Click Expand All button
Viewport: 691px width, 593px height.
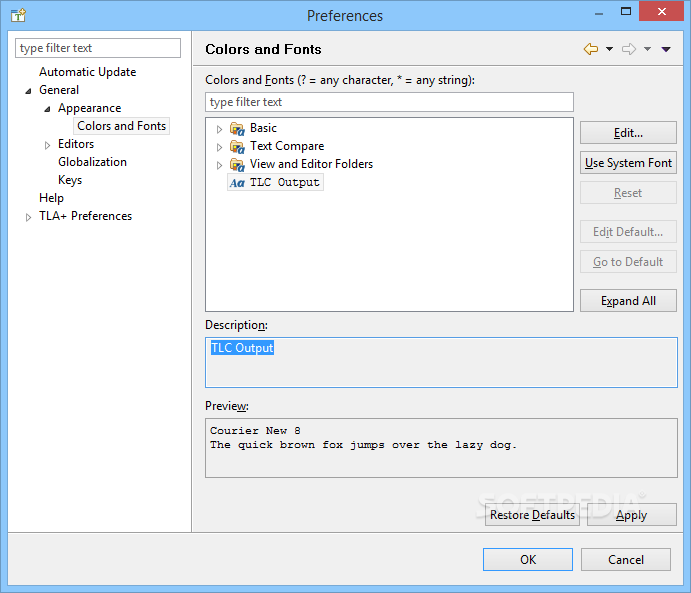pos(628,301)
